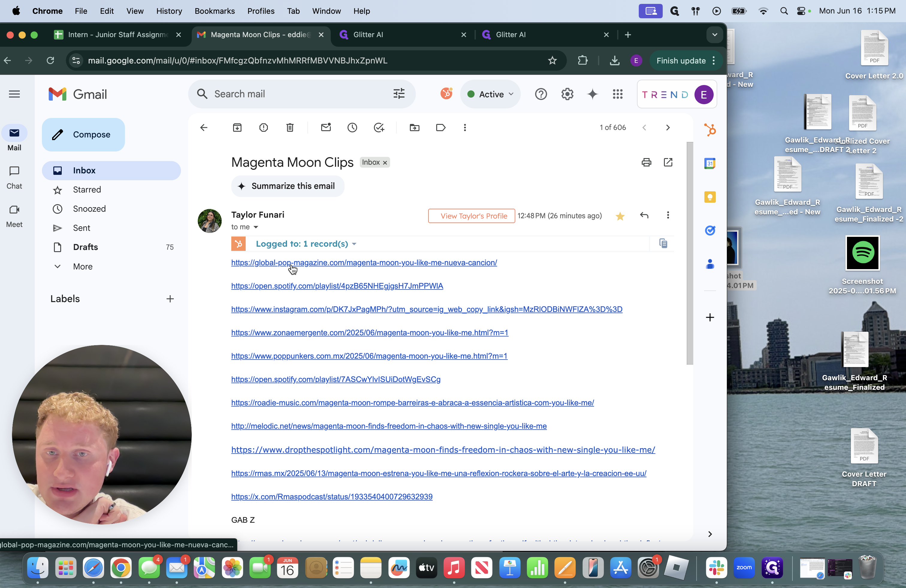Open the Zoom app in the Dock
The width and height of the screenshot is (906, 588).
coord(744,568)
